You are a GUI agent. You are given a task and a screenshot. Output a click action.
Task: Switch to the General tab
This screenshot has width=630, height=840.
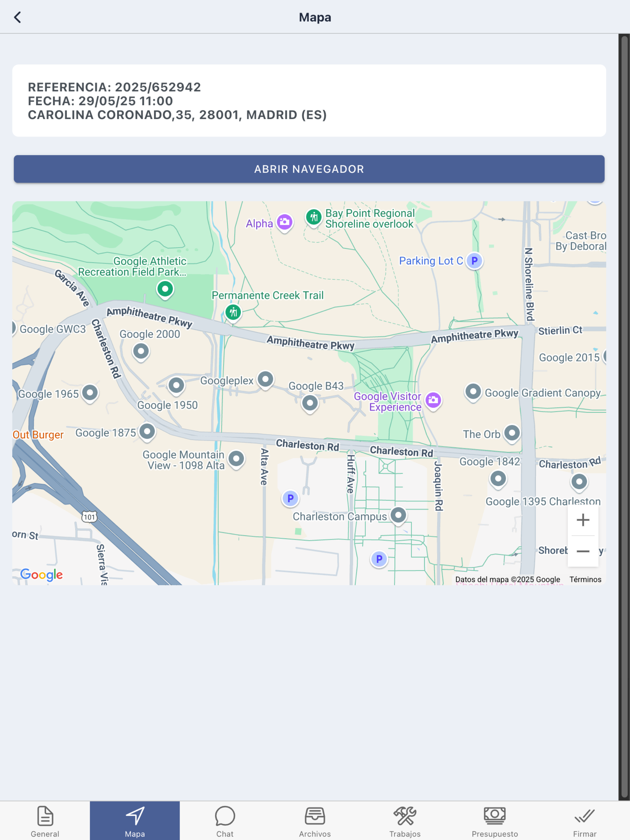coord(45,821)
